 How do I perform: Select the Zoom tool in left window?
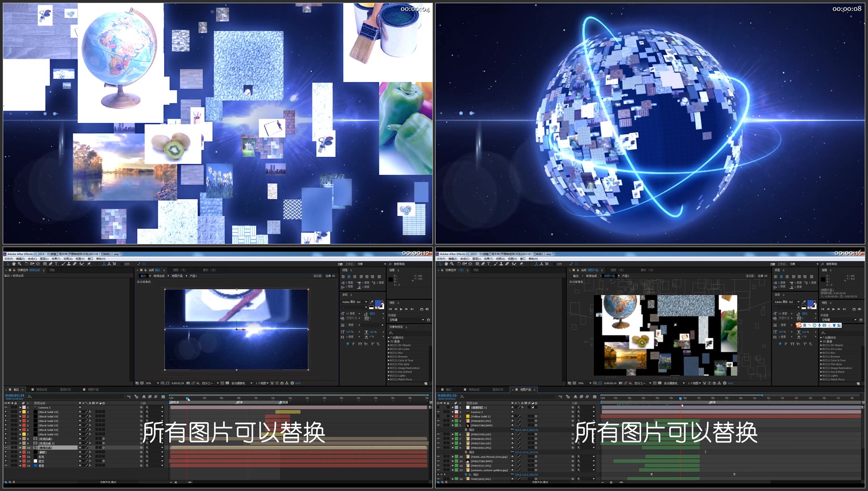pyautogui.click(x=20, y=264)
